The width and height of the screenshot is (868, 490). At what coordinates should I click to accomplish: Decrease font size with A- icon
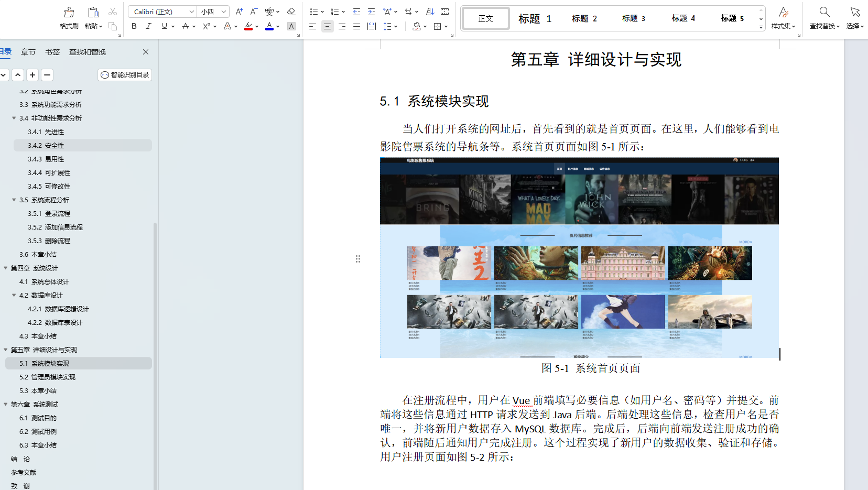pos(254,12)
